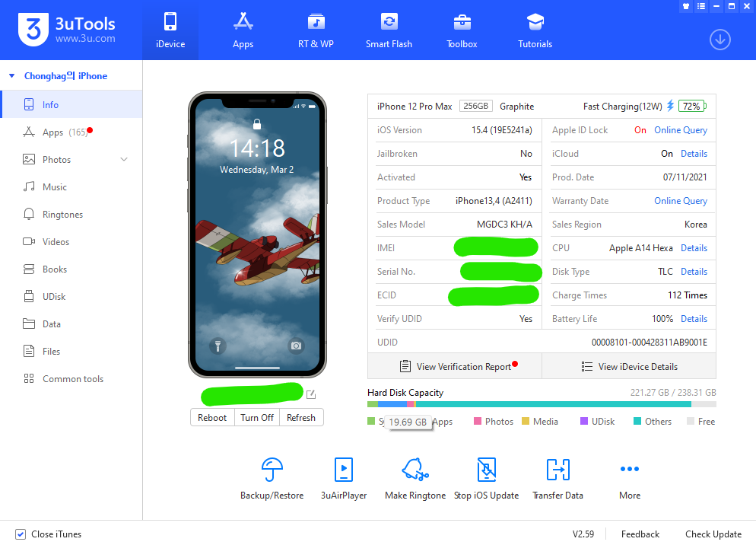
Task: Click the Others legend color swatch
Action: coord(637,422)
